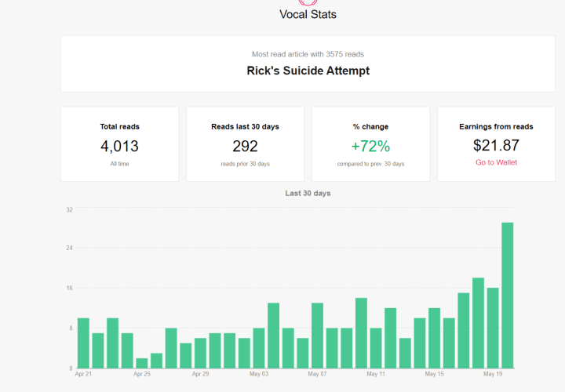
Task: Click the May 03 axis label
Action: click(259, 374)
